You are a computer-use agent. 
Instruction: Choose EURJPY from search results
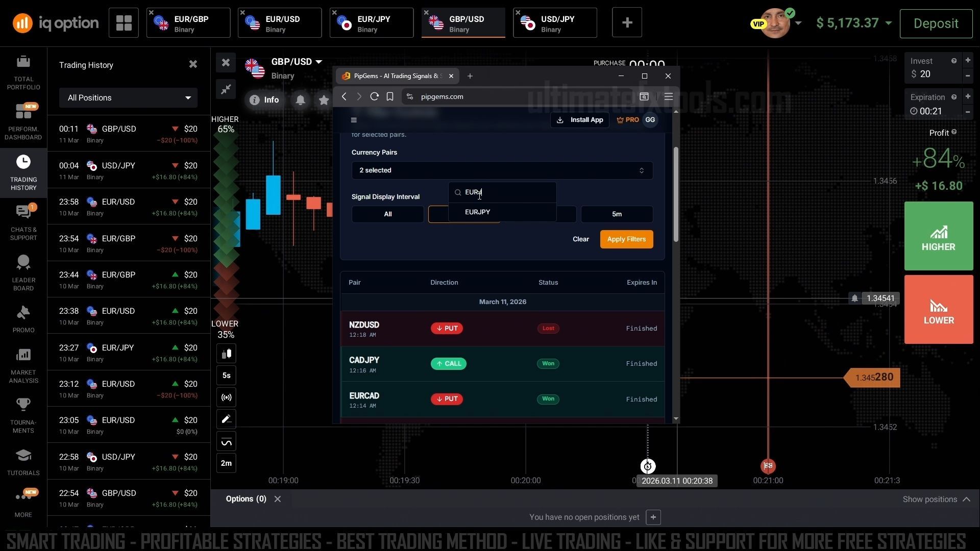tap(478, 212)
